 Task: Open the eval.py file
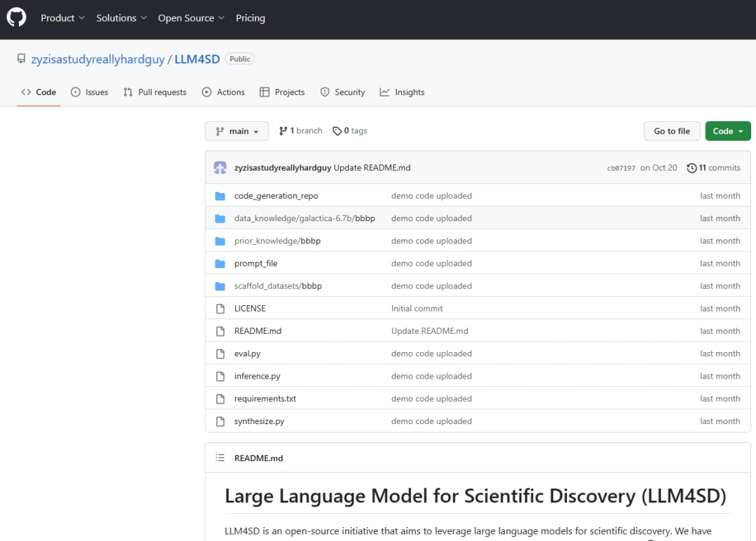(247, 354)
